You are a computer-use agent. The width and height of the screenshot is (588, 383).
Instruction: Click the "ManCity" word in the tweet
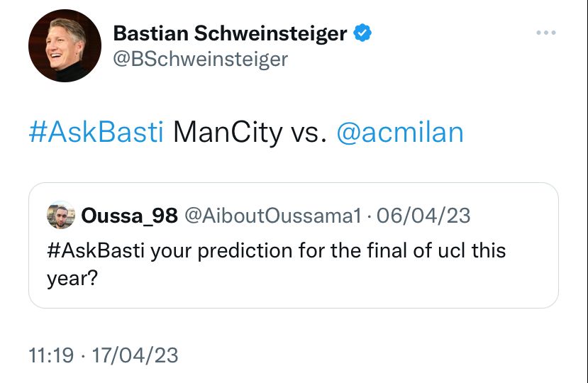227,133
